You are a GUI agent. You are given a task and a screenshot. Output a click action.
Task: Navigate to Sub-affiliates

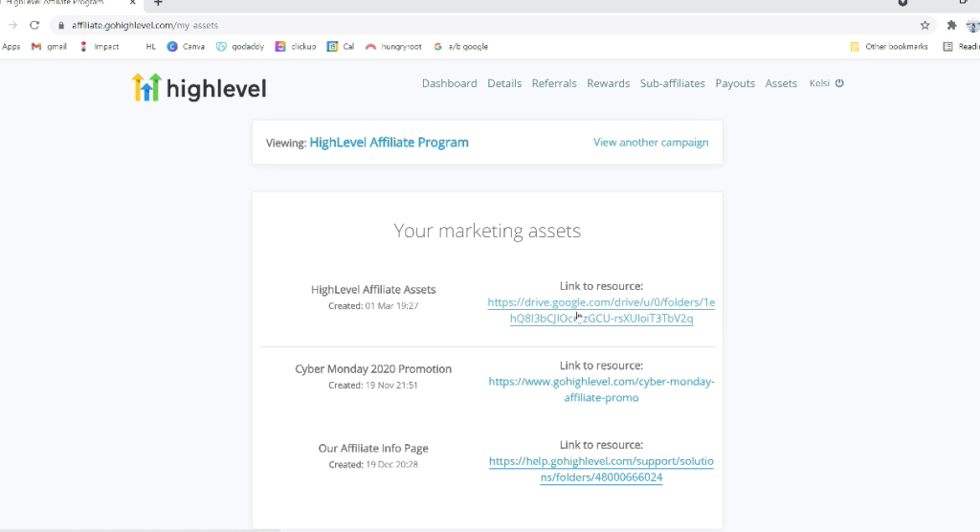click(x=673, y=83)
